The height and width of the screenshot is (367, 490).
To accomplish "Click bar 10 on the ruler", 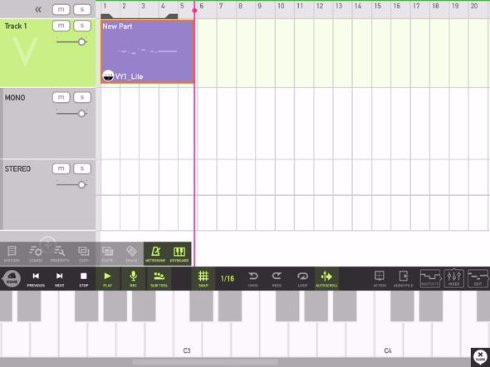I will [x=281, y=6].
